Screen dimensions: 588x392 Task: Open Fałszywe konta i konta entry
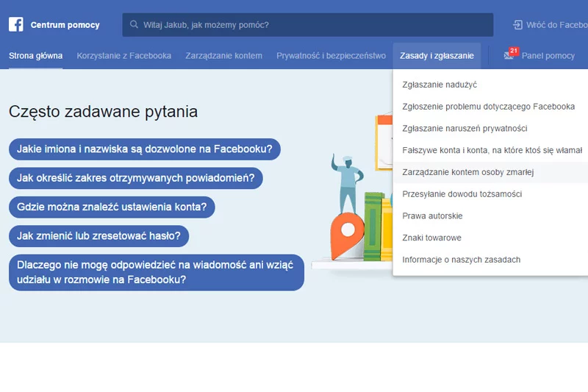coord(490,150)
